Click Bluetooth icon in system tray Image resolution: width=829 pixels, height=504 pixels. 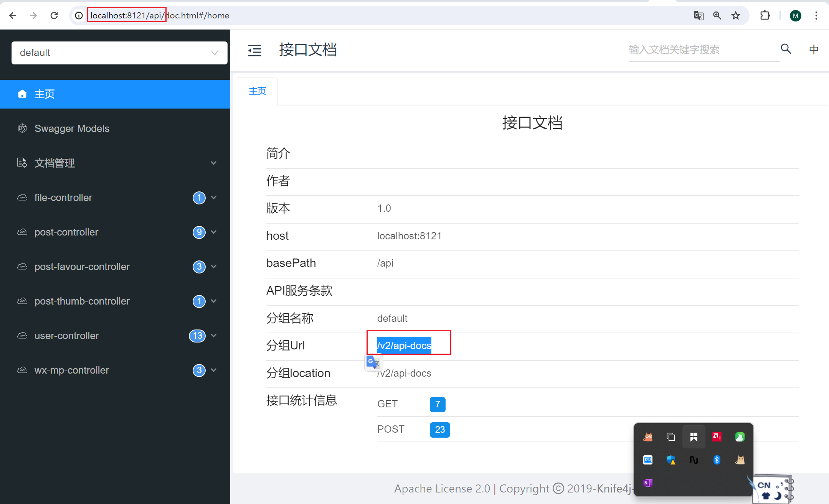(717, 460)
